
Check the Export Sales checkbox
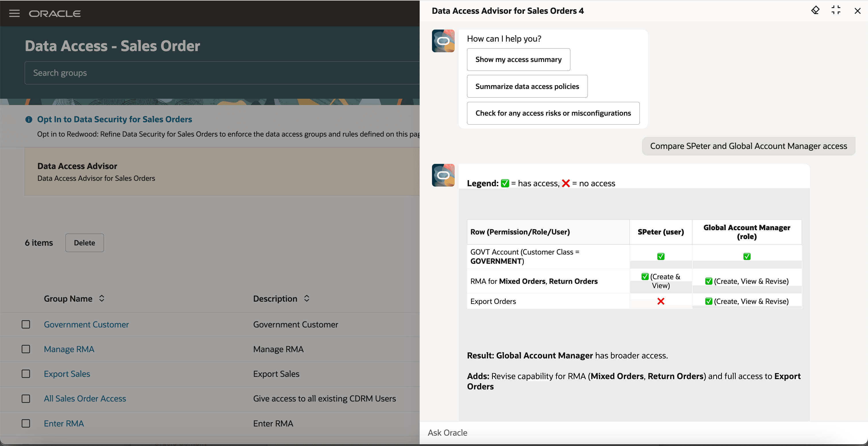click(26, 374)
